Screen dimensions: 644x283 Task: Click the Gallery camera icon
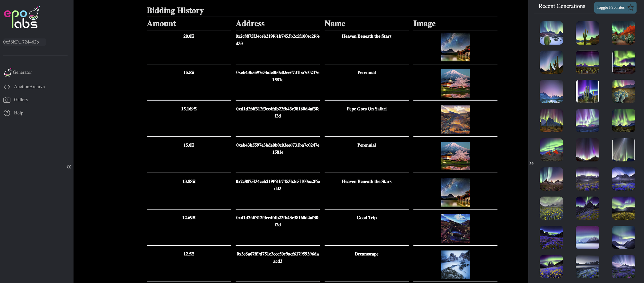tap(7, 100)
